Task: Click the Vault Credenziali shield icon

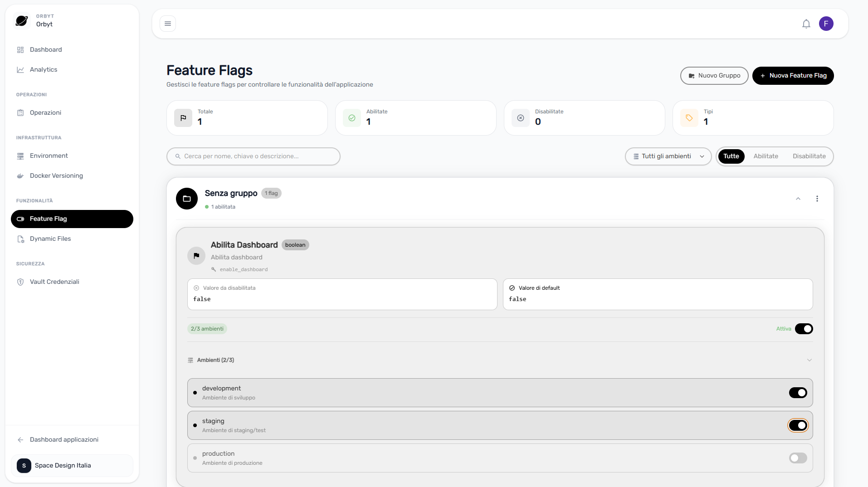Action: point(20,282)
